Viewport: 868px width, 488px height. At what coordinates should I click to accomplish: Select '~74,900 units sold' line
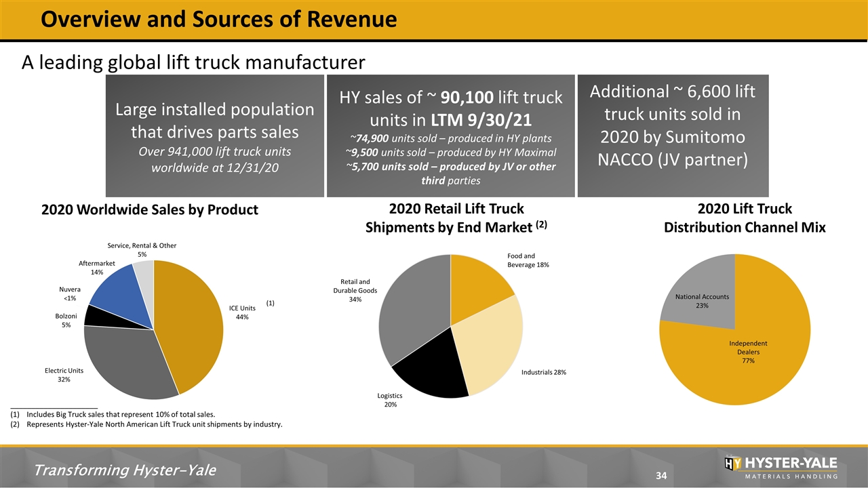coord(450,139)
